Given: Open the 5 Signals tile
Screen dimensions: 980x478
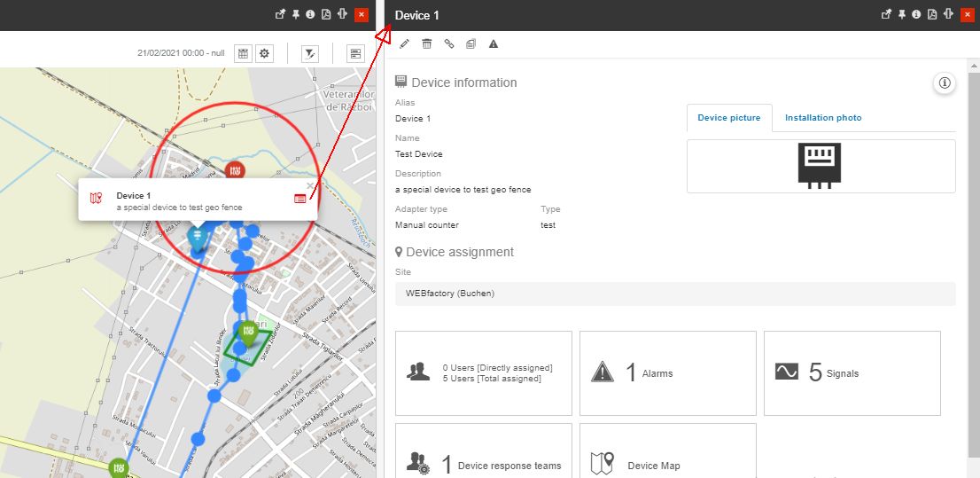Looking at the screenshot, I should [x=852, y=373].
